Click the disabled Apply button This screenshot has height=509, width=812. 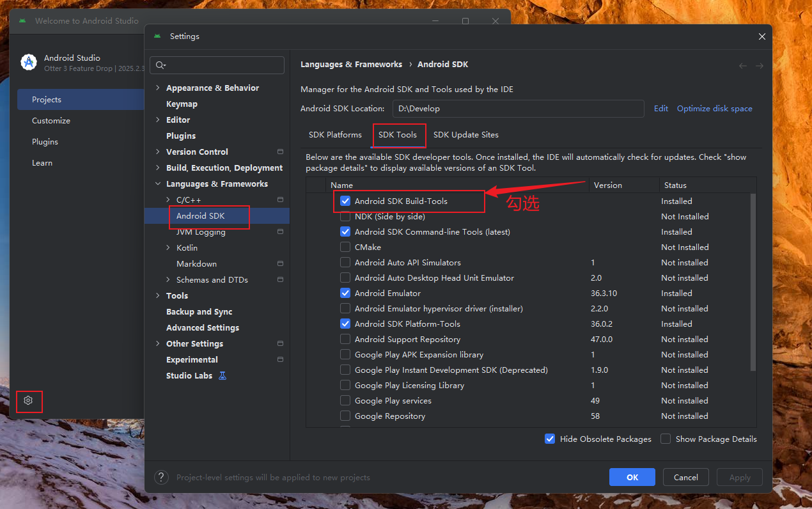click(740, 477)
